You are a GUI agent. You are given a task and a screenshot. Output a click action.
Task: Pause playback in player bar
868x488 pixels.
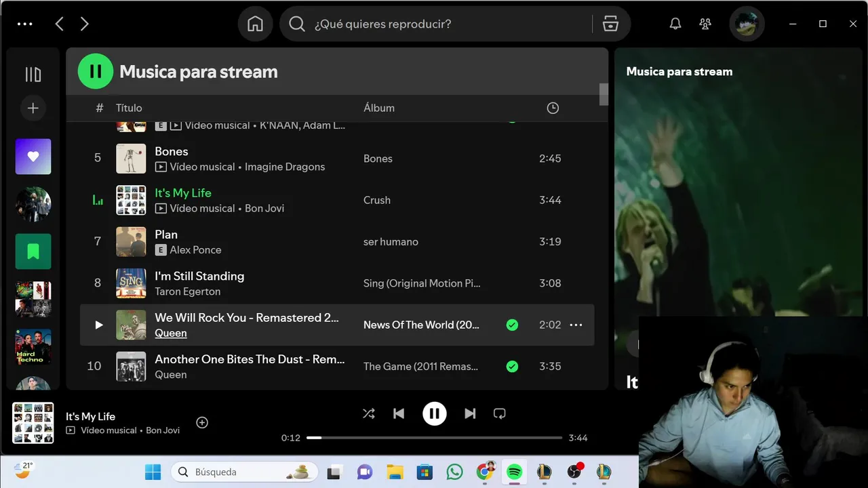click(x=435, y=413)
